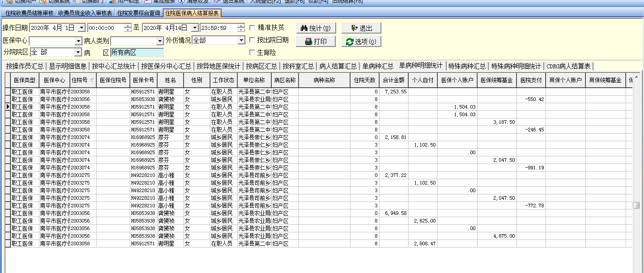Select the 合计金额 cell showing 2,377.22
Viewport: 644px width, 273px height.
[x=394, y=175]
